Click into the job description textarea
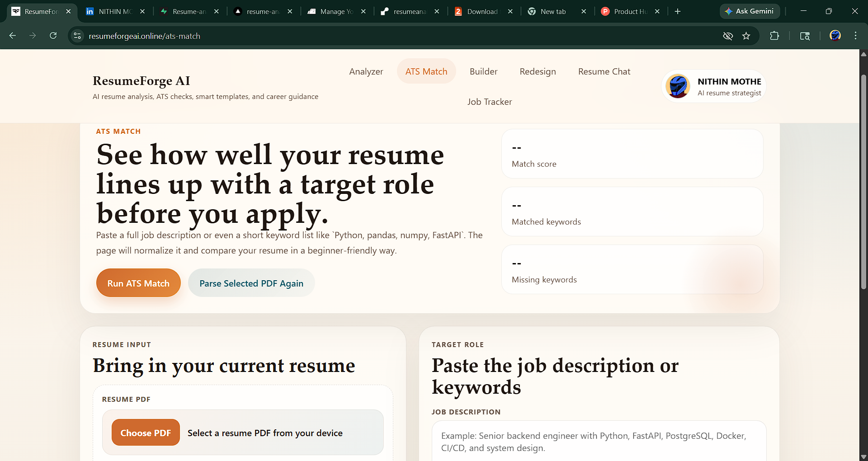Viewport: 868px width, 461px height. point(599,442)
